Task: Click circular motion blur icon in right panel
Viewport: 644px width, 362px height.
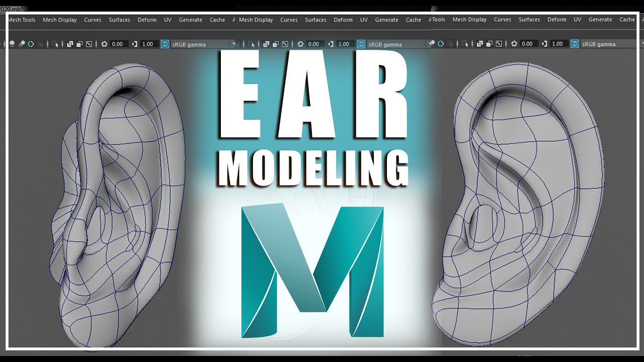Action: [441, 44]
